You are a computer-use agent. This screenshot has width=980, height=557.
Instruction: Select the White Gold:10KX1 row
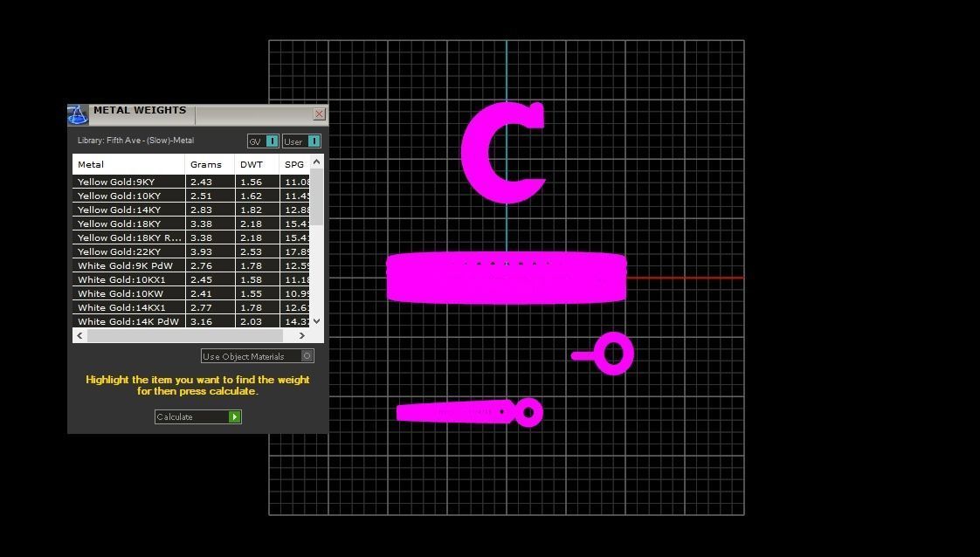click(191, 279)
